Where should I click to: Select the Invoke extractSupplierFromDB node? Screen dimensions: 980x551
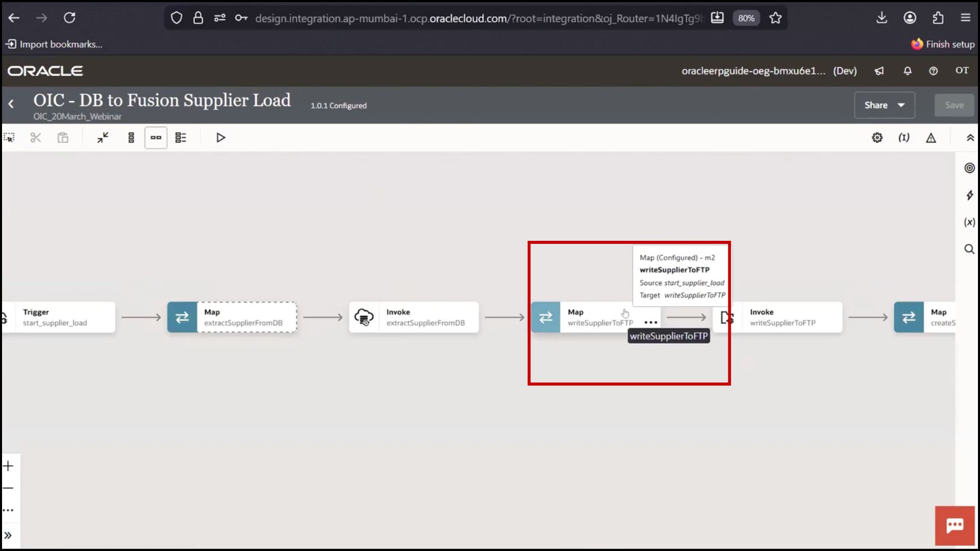[x=414, y=317]
